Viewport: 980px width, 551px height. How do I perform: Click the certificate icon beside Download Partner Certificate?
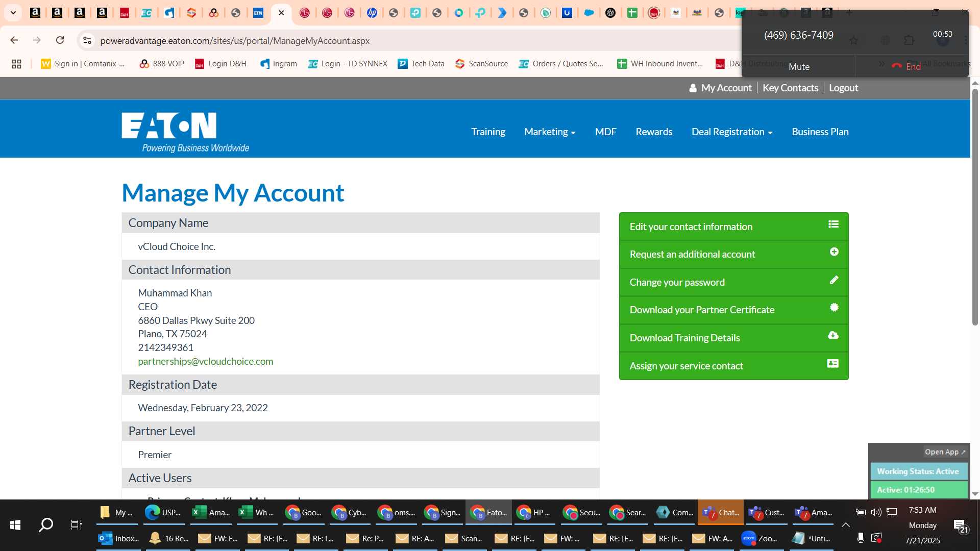click(834, 307)
